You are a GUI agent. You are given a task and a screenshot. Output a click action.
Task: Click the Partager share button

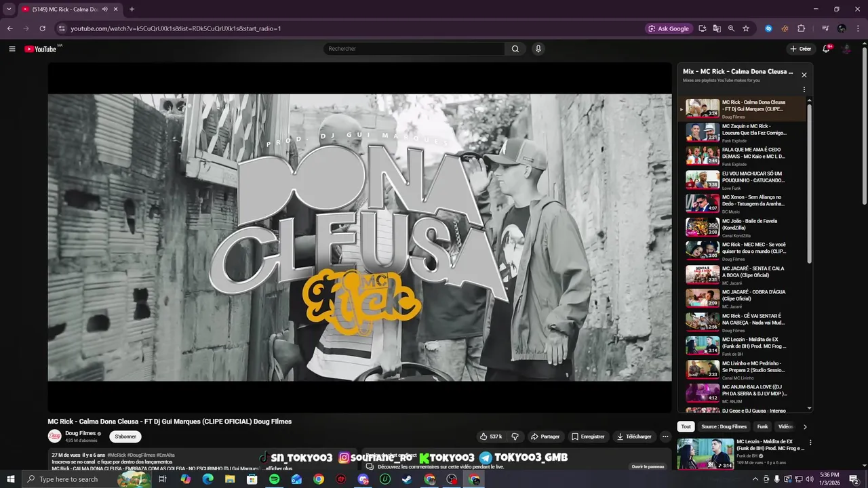(x=545, y=436)
